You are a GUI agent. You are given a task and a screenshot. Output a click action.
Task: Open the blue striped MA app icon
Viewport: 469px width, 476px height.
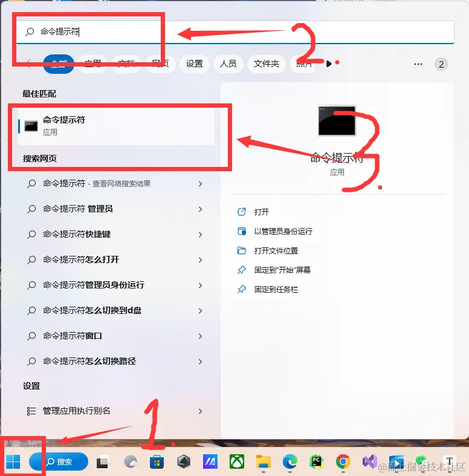[210, 462]
